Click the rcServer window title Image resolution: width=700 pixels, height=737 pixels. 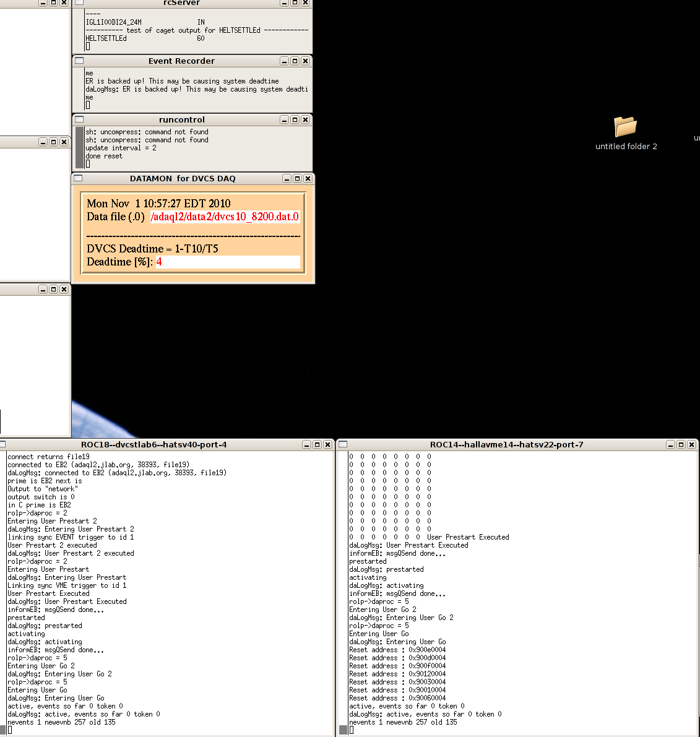coord(181,3)
